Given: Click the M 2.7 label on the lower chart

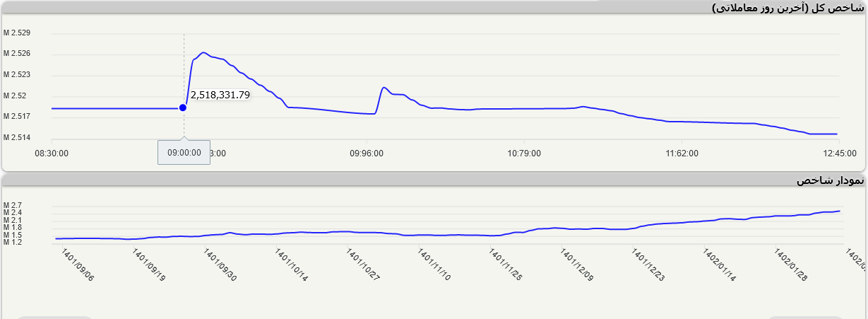Looking at the screenshot, I should [13, 205].
